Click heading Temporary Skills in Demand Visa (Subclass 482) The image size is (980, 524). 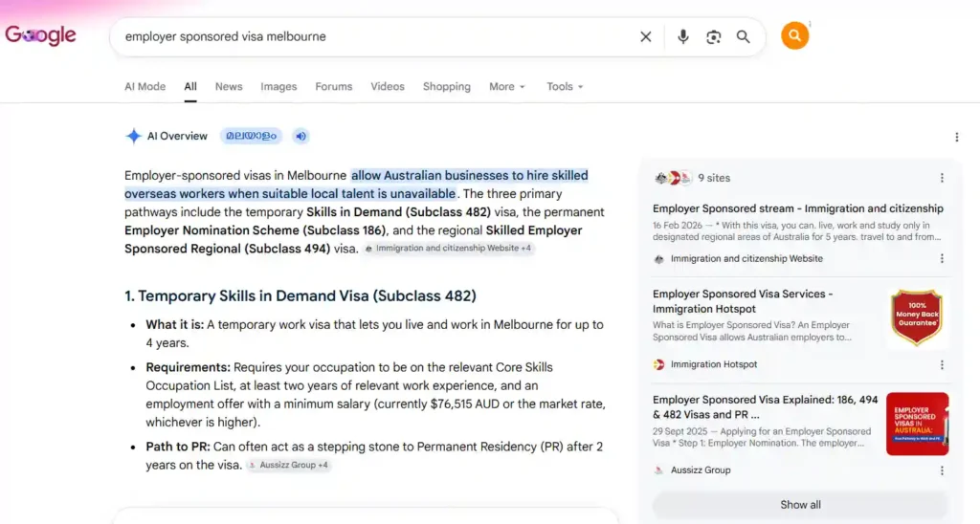coord(300,296)
